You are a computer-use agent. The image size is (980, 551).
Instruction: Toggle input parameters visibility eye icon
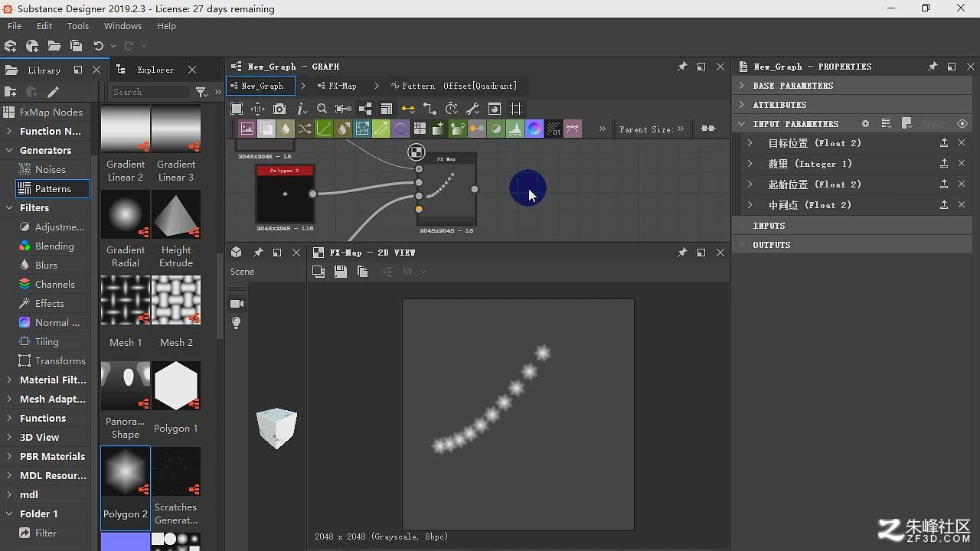click(x=962, y=123)
